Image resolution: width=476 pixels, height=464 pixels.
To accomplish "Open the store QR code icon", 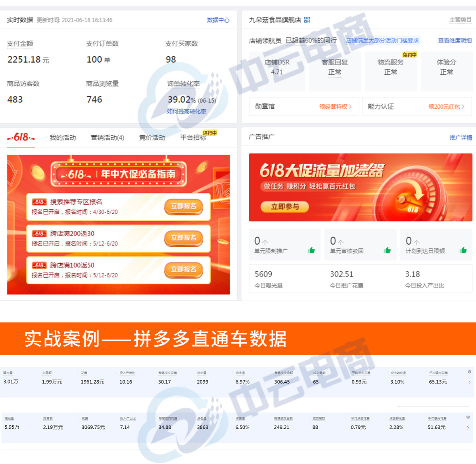I will click(307, 20).
